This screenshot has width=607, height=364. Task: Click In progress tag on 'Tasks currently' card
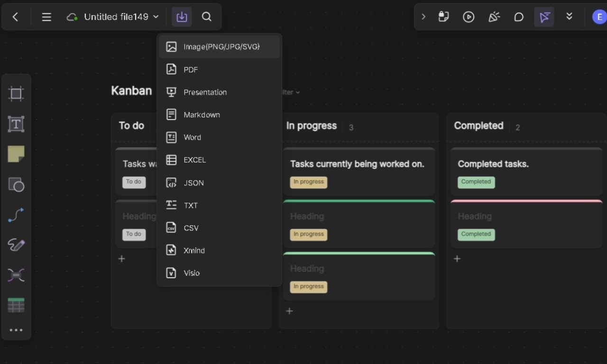[309, 182]
